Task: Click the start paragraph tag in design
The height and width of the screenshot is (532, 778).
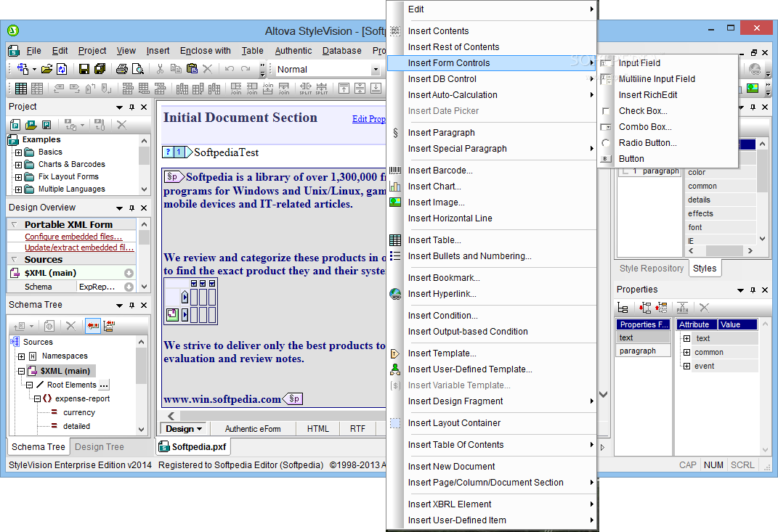Action: click(174, 176)
